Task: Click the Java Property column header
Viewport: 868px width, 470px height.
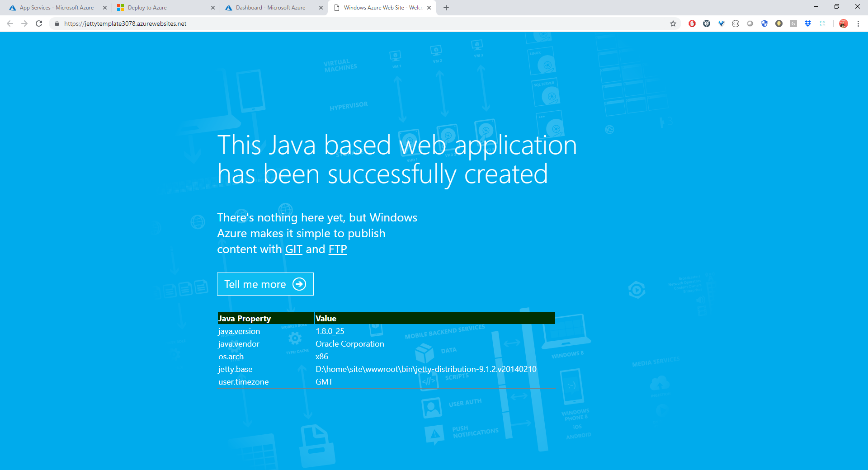Action: 266,318
